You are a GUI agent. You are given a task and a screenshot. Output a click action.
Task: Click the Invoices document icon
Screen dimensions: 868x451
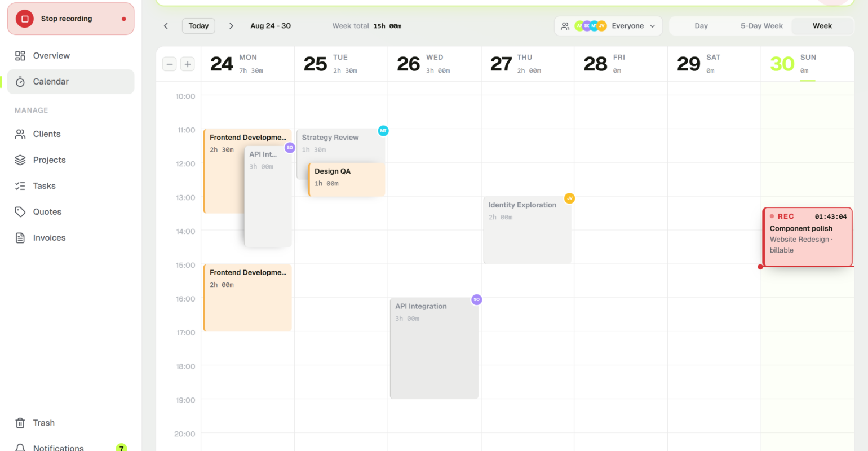click(20, 238)
